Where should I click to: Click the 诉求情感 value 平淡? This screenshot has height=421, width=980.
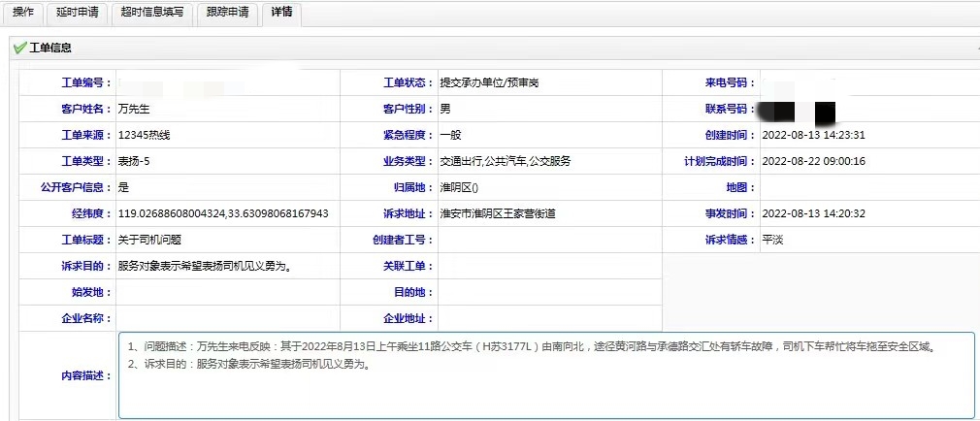coord(772,240)
